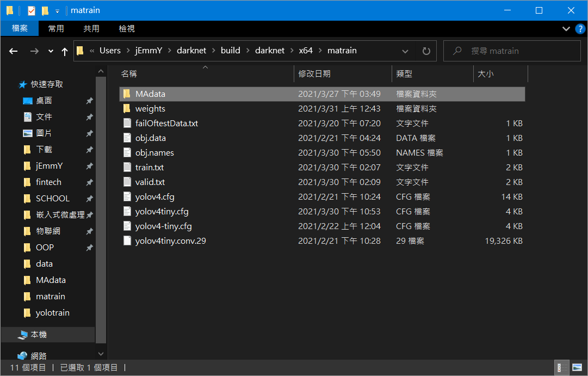Open yolotrain folder in navigation pane

(x=53, y=312)
